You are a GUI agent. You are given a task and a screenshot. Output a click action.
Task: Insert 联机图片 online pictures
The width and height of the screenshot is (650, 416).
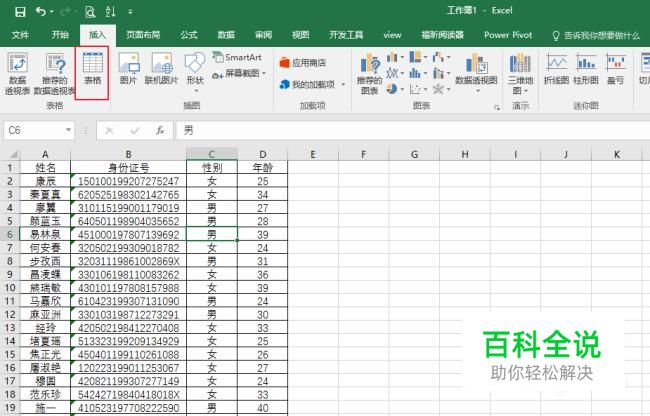161,69
